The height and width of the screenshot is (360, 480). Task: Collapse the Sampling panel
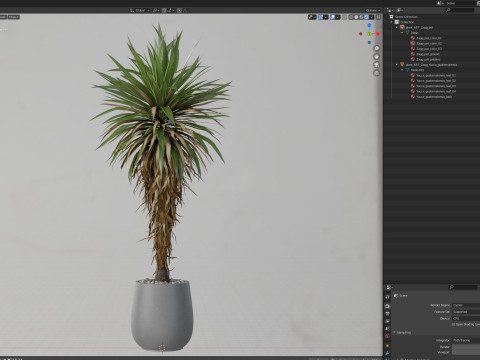pyautogui.click(x=394, y=332)
